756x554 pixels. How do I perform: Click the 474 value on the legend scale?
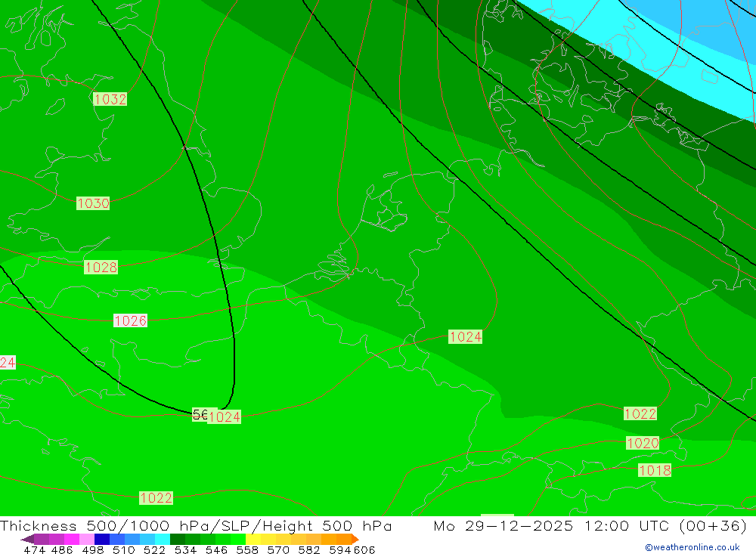34,550
